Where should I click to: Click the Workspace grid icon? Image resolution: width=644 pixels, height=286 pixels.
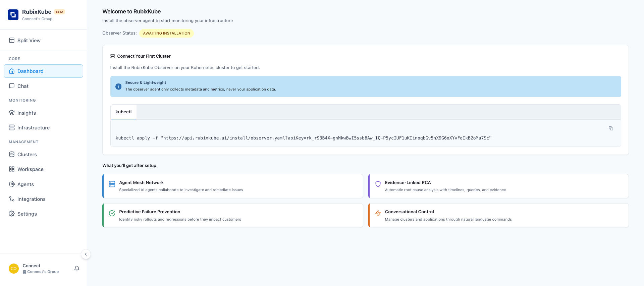click(12, 169)
